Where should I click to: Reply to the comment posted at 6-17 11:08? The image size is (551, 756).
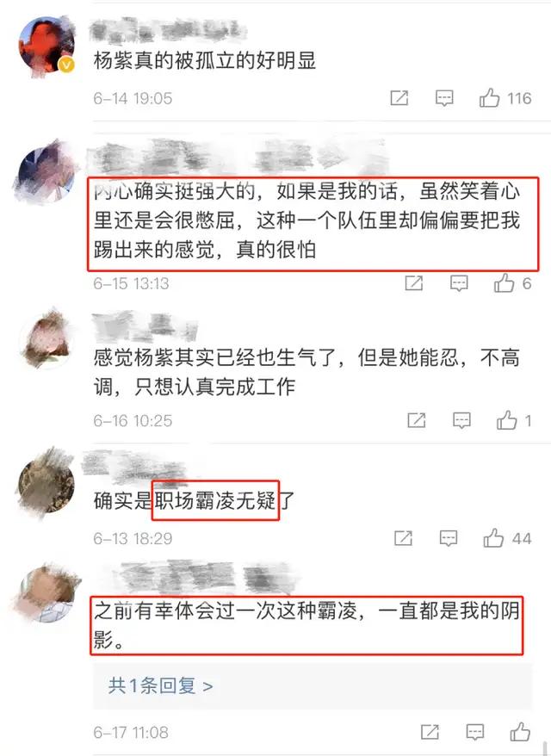point(475,733)
